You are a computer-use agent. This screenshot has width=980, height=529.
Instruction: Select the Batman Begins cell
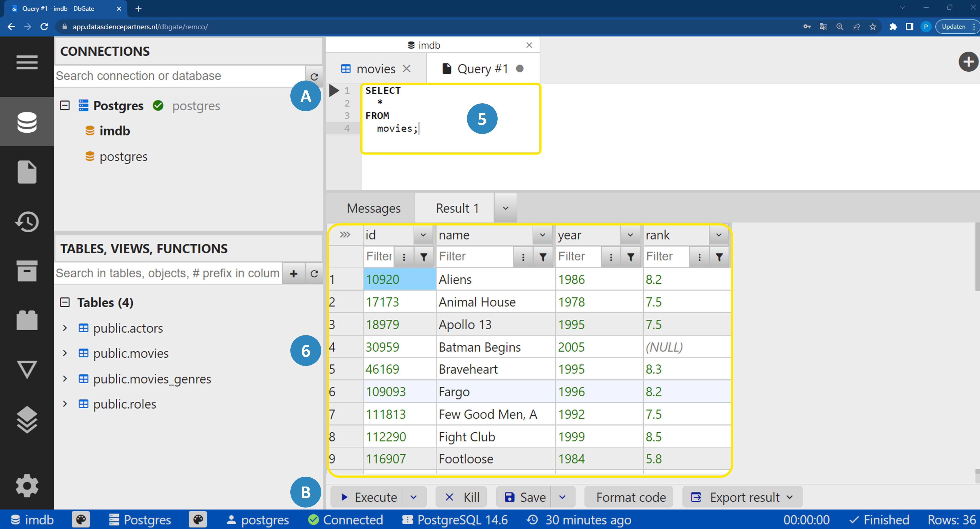495,346
